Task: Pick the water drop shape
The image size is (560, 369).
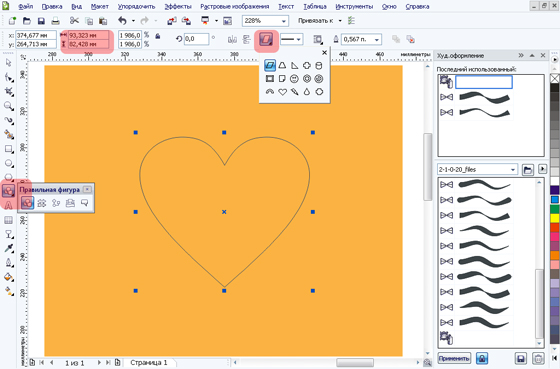Action: click(307, 92)
